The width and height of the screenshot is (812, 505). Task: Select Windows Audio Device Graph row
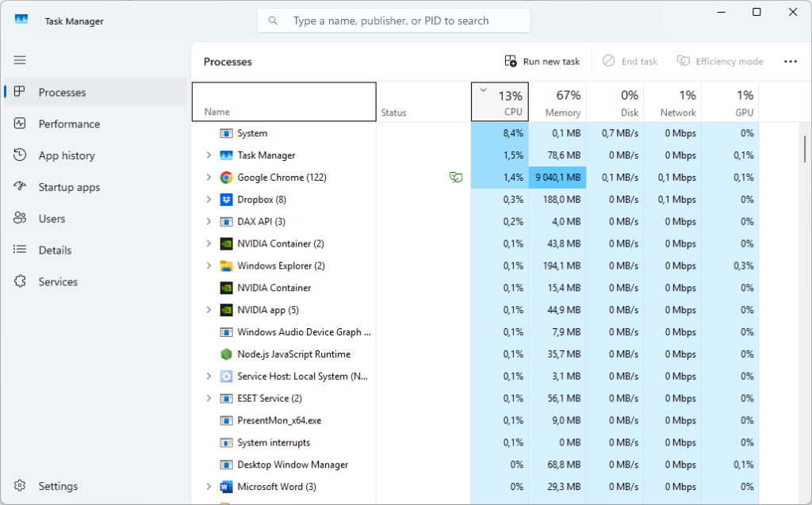click(x=476, y=332)
